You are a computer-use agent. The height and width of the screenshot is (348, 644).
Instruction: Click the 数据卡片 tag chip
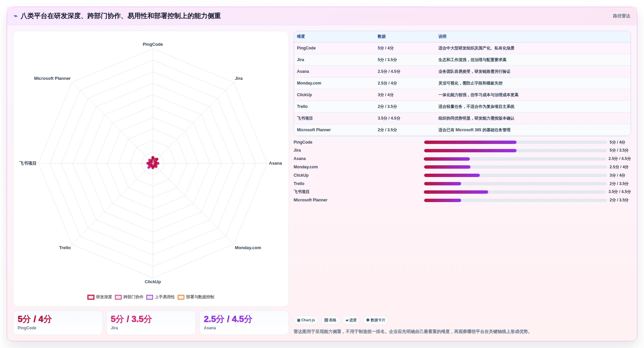376,320
